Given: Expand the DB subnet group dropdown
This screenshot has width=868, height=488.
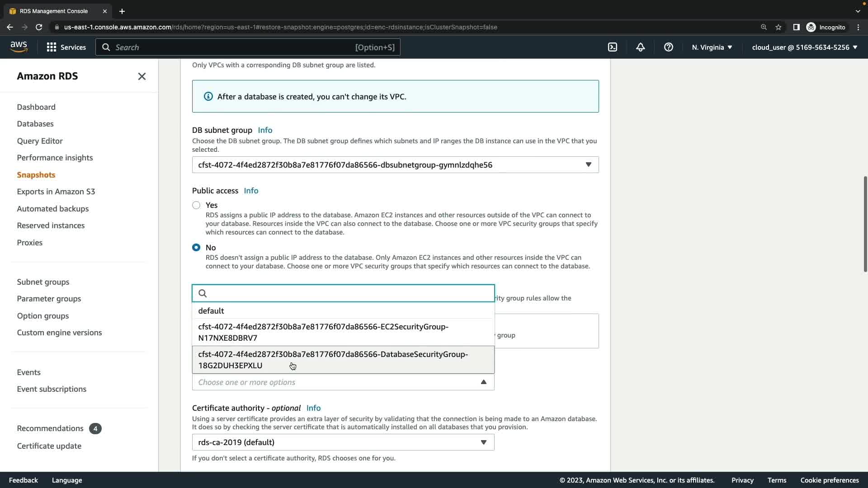Looking at the screenshot, I should tap(395, 165).
